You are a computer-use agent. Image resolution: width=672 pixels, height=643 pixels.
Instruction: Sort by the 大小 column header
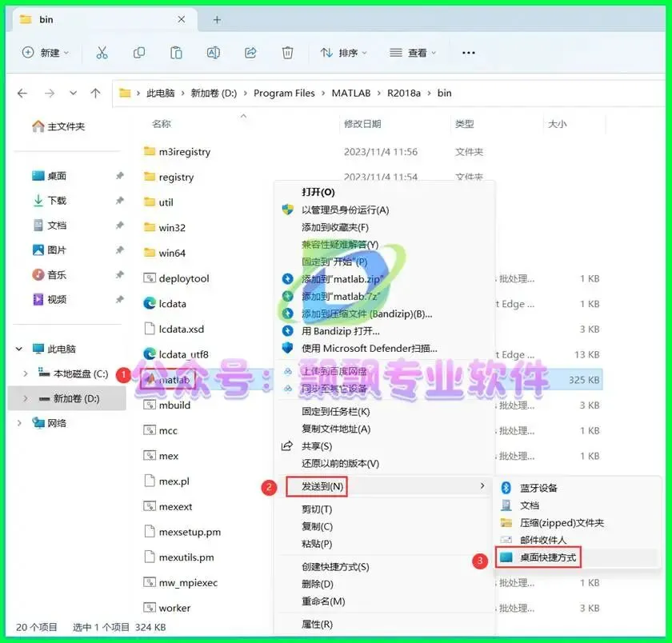[557, 124]
